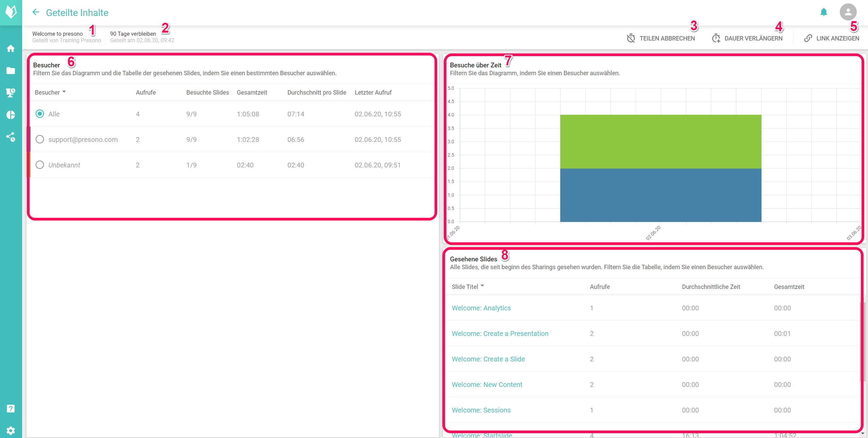Click DAUER VERLÄNGERN button

747,38
